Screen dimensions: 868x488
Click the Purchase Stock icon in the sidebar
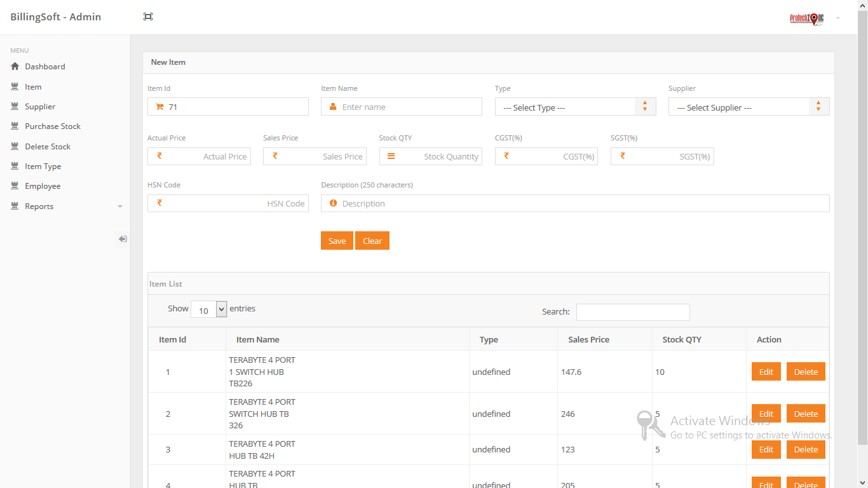click(13, 126)
